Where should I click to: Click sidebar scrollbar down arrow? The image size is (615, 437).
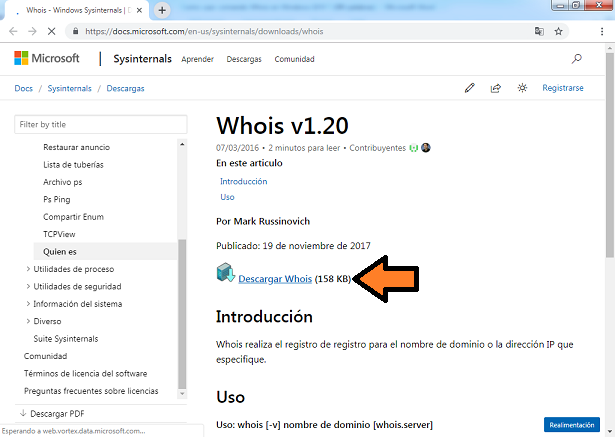click(x=182, y=394)
